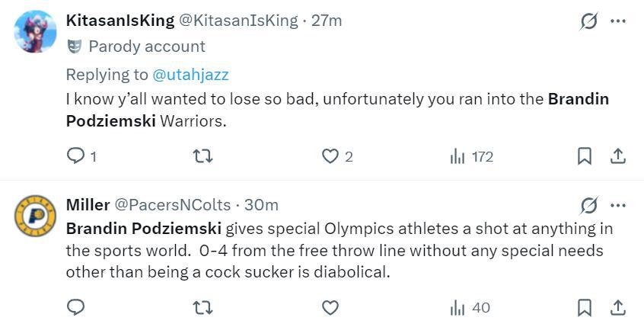Viewport: 644px width, 327px height.
Task: Share KitasanIsKing's tweet
Action: point(618,156)
